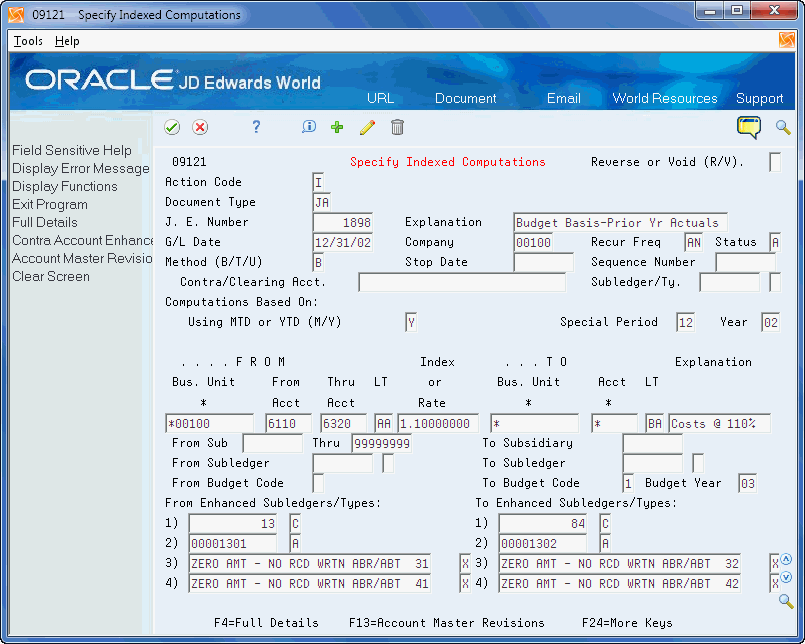Click the pencil change icon
805x644 pixels.
367,127
